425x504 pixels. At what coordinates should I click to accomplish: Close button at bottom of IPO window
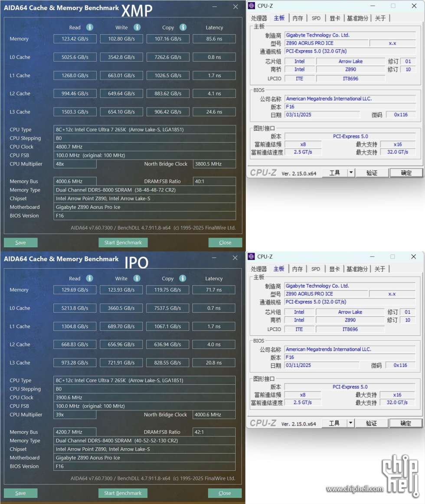(225, 493)
